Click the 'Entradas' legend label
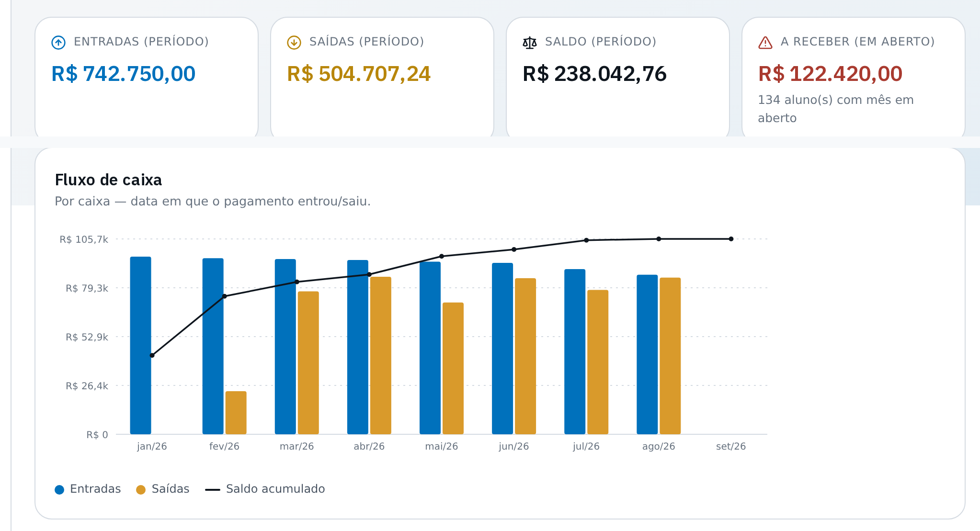The width and height of the screenshot is (980, 531). [95, 489]
